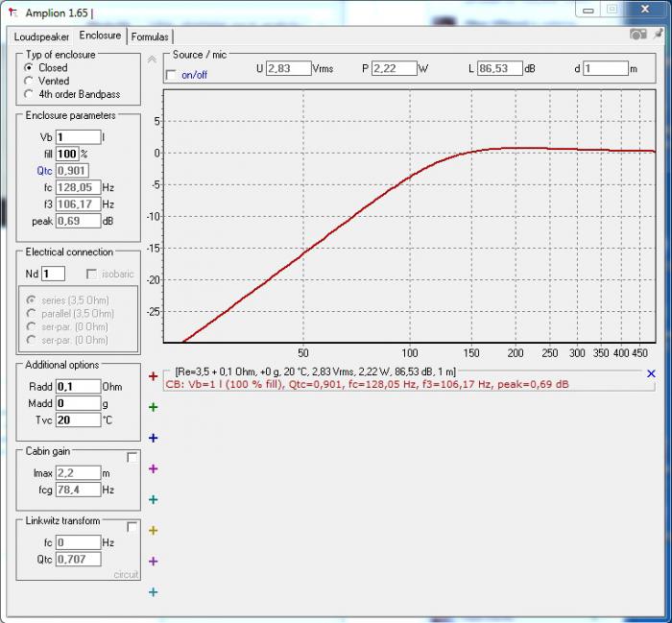This screenshot has height=623, width=672.
Task: Select series (3,5 Ohm) connection
Action: pos(31,300)
